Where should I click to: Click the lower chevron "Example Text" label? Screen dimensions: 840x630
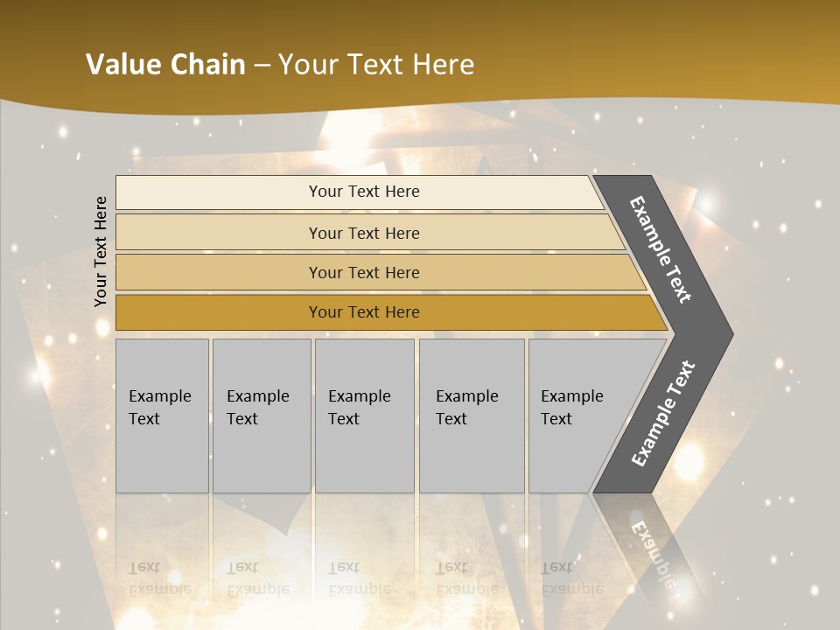click(663, 414)
